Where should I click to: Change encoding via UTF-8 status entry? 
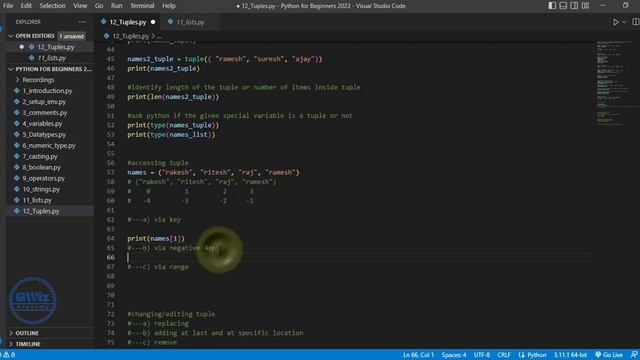(x=482, y=355)
